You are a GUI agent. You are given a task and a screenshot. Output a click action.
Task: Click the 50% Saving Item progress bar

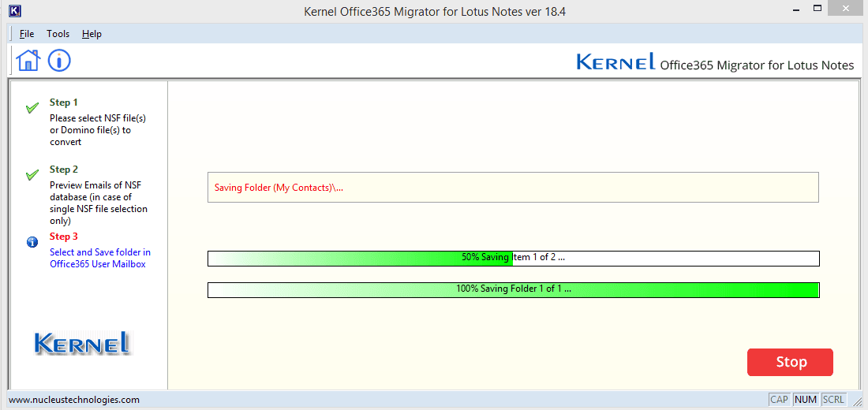click(x=513, y=258)
